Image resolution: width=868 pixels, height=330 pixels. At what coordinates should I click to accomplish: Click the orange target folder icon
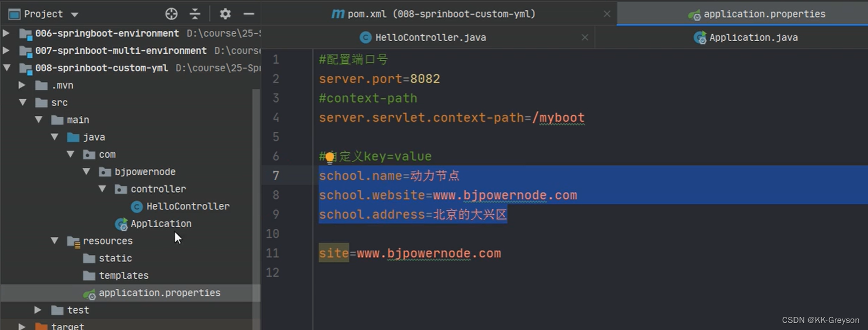(41, 326)
